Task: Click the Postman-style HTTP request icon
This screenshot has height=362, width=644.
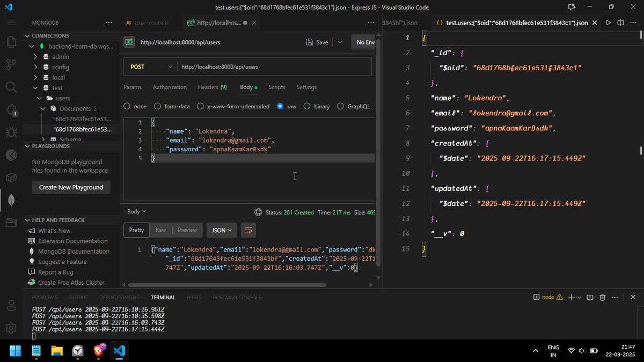Action: coord(129,42)
